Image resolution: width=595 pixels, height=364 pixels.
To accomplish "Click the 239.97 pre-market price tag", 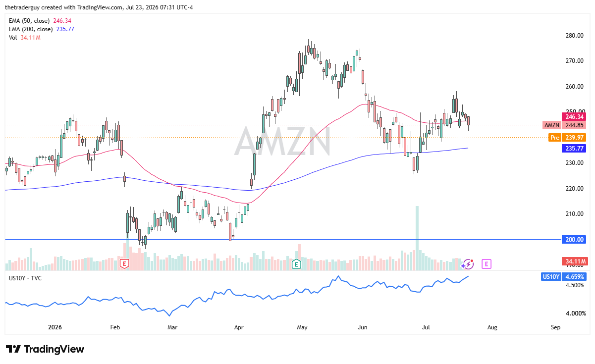I will click(x=574, y=138).
